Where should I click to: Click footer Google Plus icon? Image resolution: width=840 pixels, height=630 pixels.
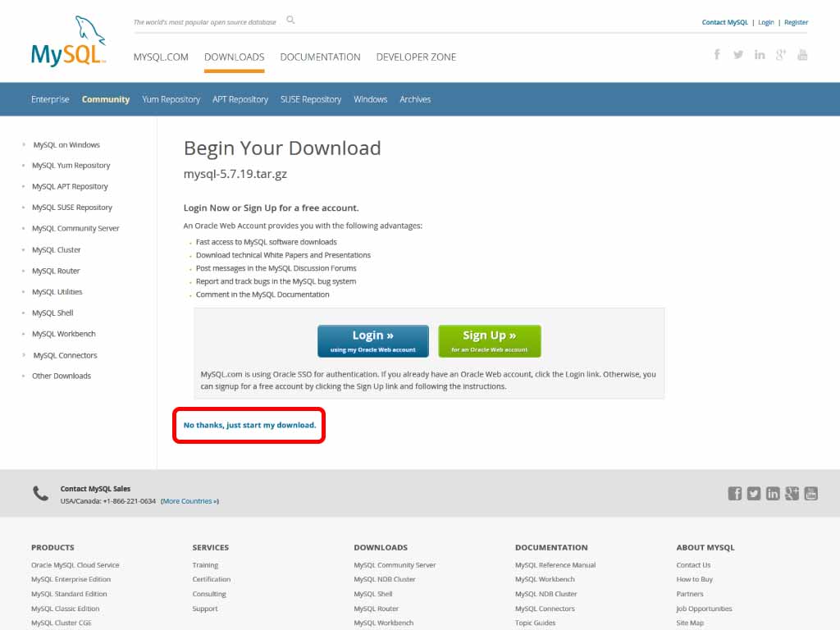[x=792, y=493]
